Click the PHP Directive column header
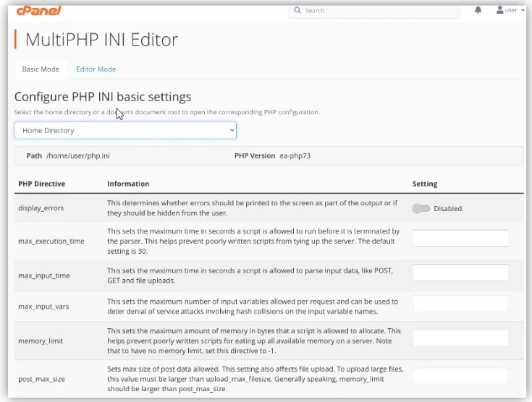 pos(41,184)
